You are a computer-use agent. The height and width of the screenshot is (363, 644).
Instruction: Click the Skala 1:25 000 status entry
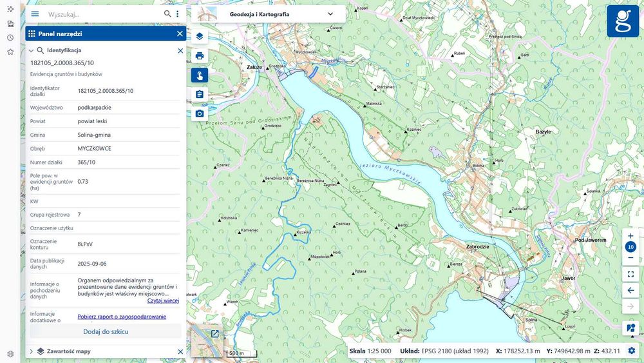370,351
